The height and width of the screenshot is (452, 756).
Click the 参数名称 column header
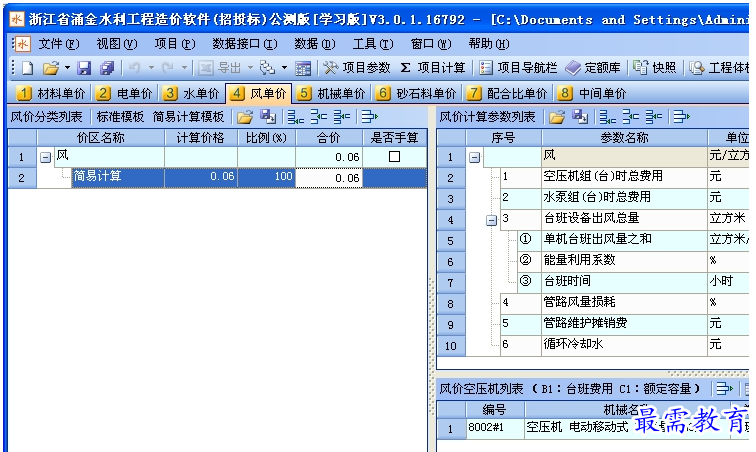tap(624, 138)
